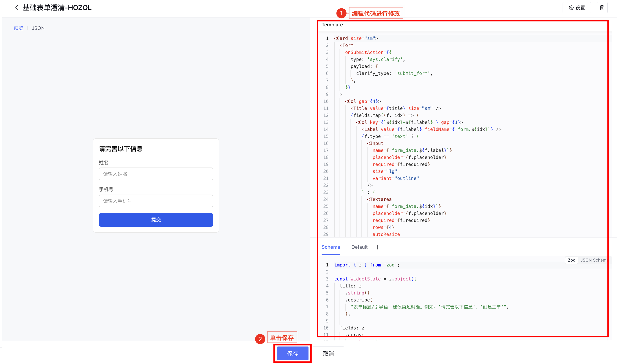Click the import zod line in Schema editor
The width and height of the screenshot is (617, 364).
coord(367,265)
